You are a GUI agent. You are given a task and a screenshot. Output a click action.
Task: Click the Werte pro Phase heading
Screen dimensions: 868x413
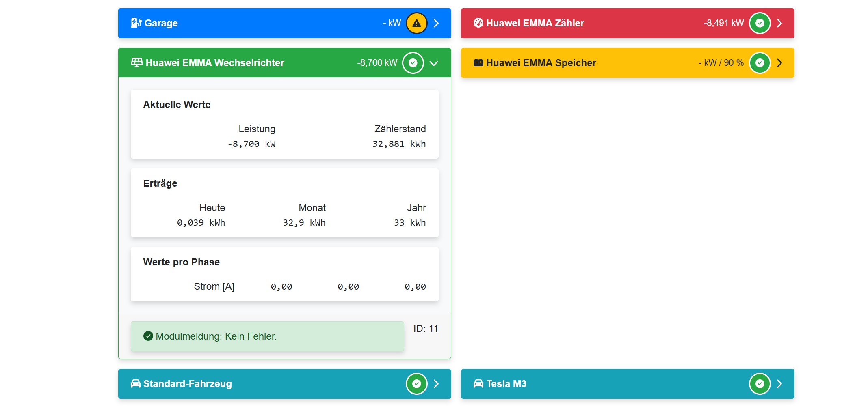(x=181, y=262)
